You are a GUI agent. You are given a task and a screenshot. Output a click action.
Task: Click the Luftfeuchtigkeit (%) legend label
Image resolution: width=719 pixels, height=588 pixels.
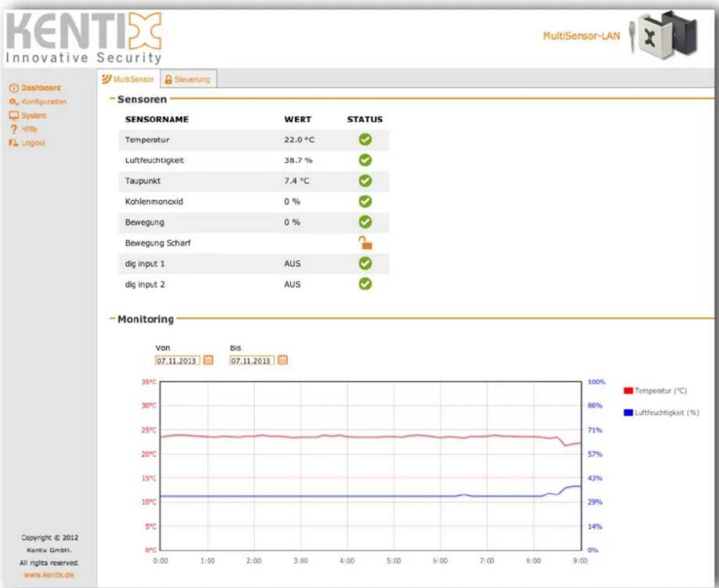(x=667, y=412)
